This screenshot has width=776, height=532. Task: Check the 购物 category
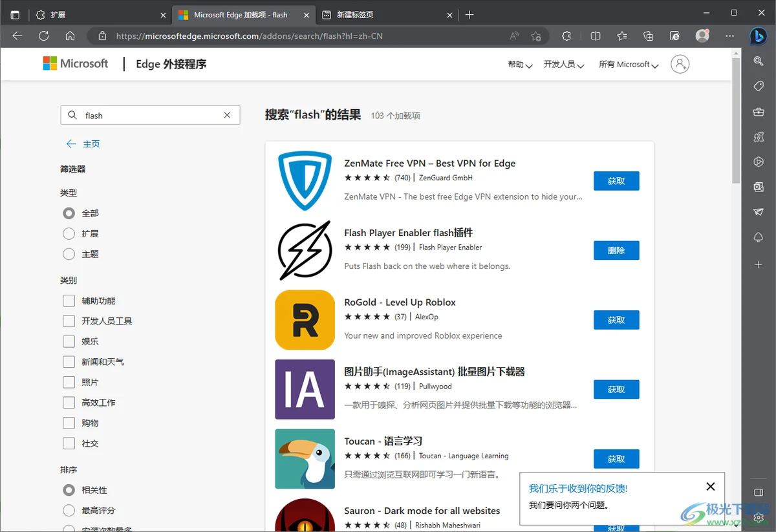69,423
